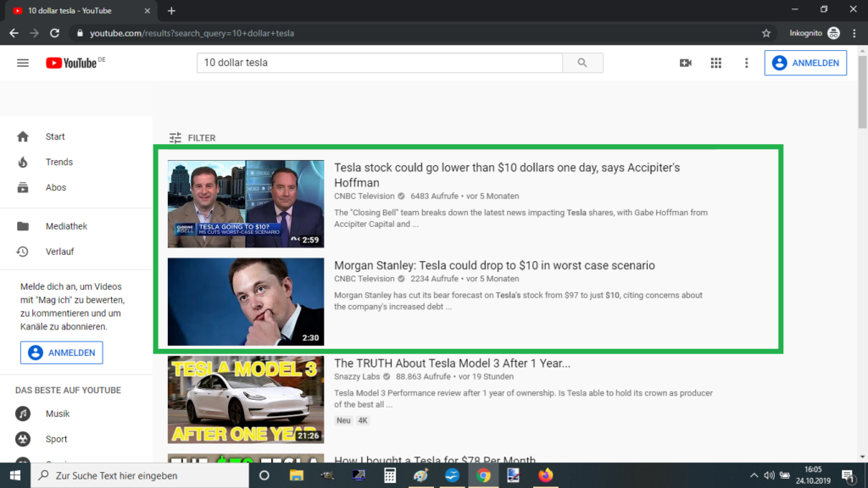Open the Chrome three-dot menu
The width and height of the screenshot is (868, 488).
(854, 33)
